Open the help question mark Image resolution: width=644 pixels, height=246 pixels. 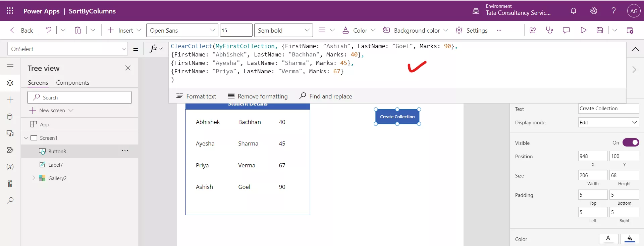point(613,11)
